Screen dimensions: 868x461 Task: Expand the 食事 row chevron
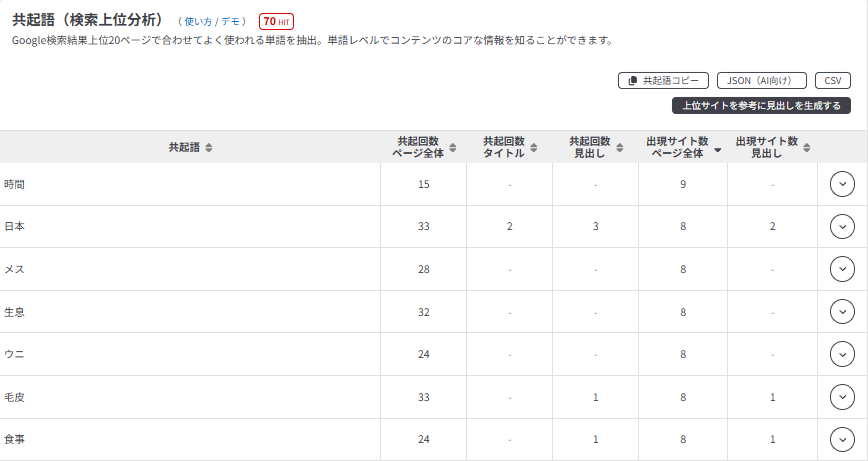point(842,439)
